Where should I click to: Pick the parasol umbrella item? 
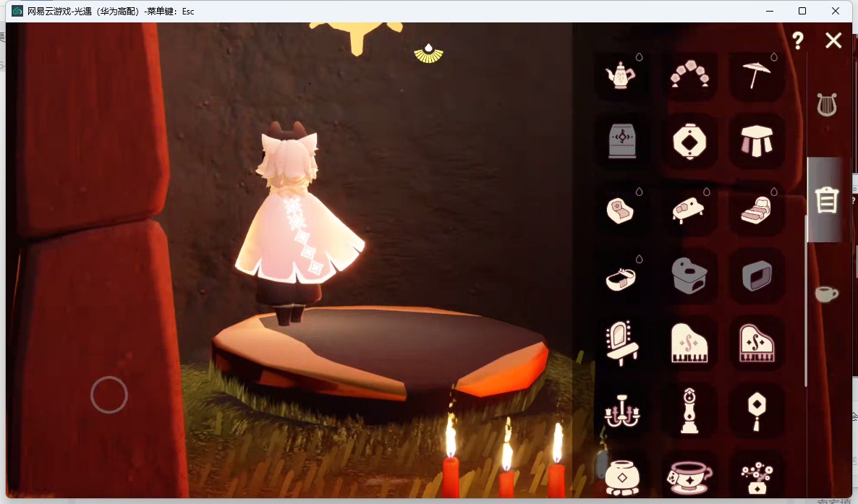click(757, 75)
